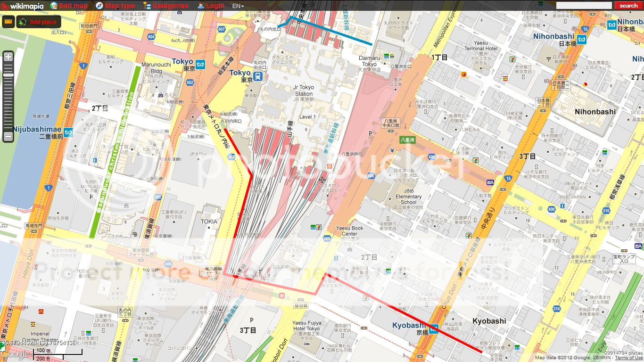Click the green 八重洲 marker

pyautogui.click(x=407, y=140)
